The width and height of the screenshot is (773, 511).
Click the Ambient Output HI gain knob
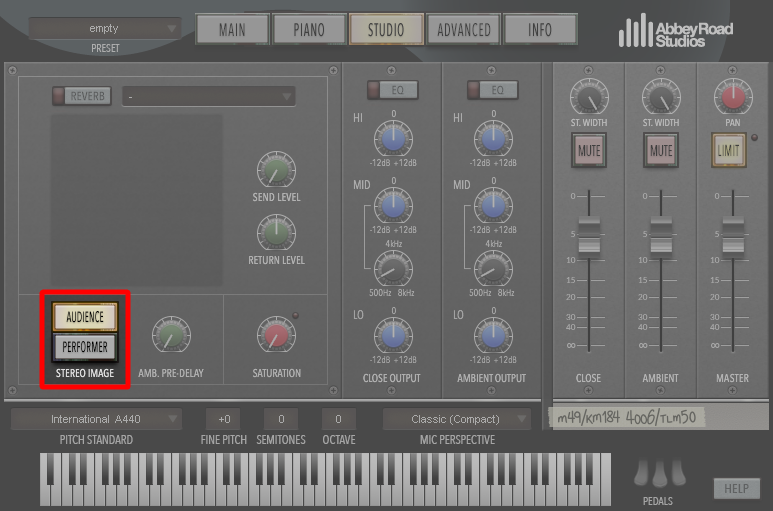[493, 139]
